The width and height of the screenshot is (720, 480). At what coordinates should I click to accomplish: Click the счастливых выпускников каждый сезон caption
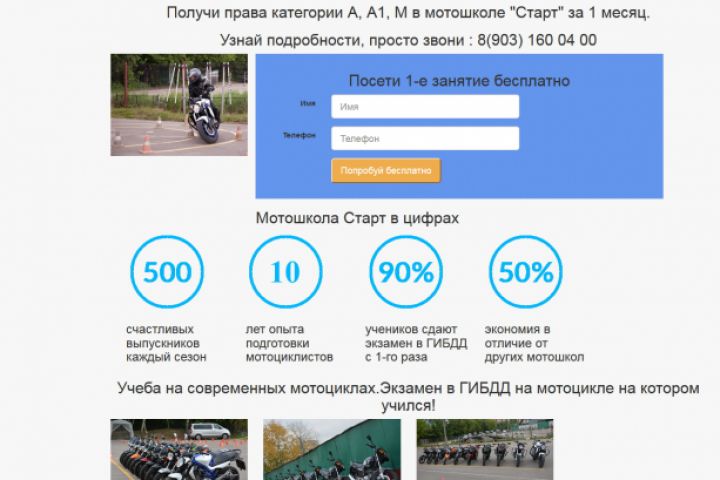point(166,343)
